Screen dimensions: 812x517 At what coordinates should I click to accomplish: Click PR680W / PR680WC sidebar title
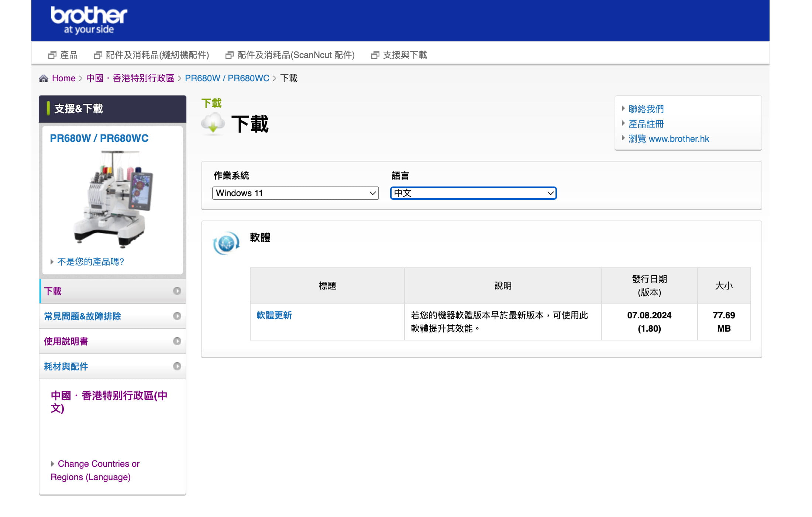coord(99,138)
